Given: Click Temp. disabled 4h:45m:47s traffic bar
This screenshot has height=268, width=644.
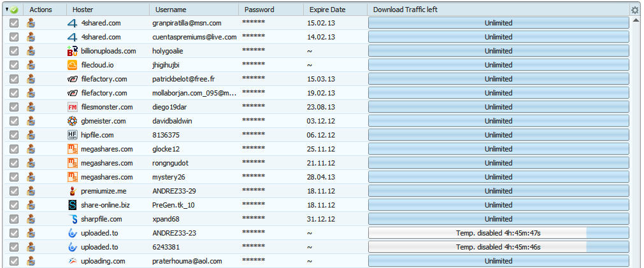Looking at the screenshot, I should pyautogui.click(x=499, y=233).
